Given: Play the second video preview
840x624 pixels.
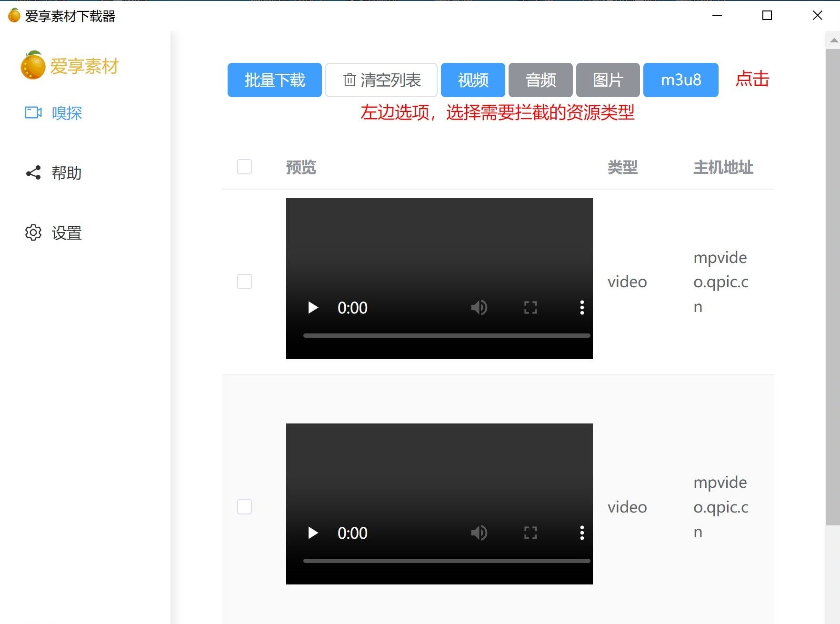Looking at the screenshot, I should point(313,533).
